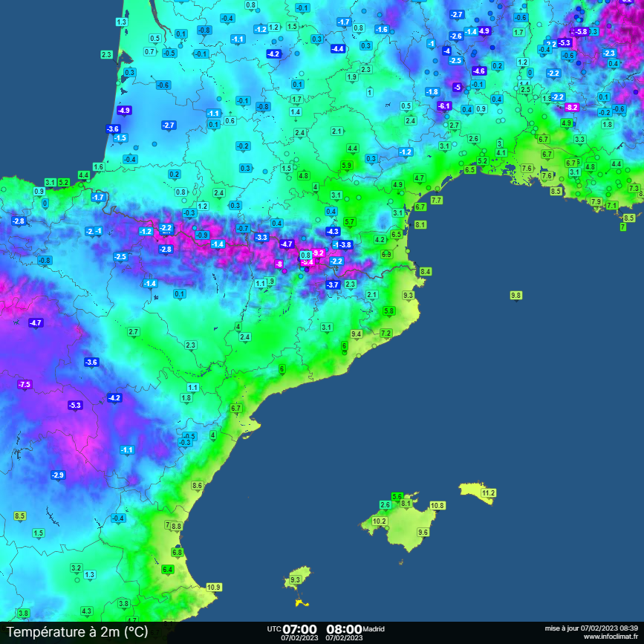
Task: Click the 7.1 station label
Action: (x=611, y=205)
